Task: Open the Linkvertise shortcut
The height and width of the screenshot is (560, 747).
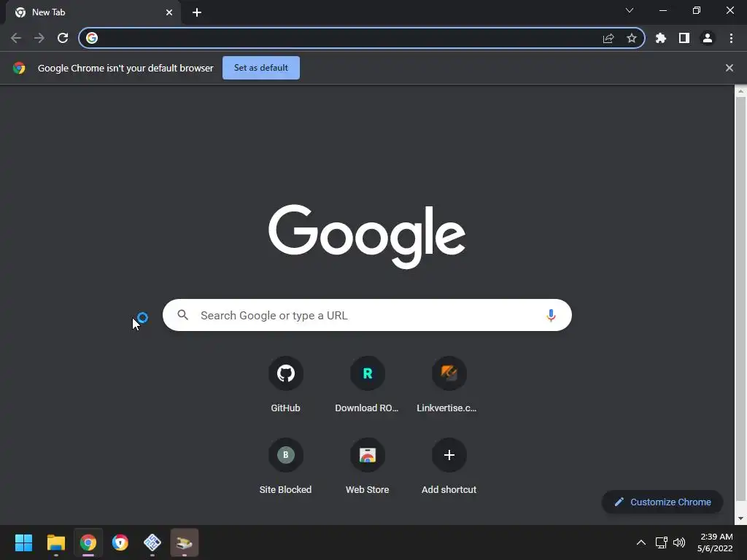Action: click(x=449, y=384)
